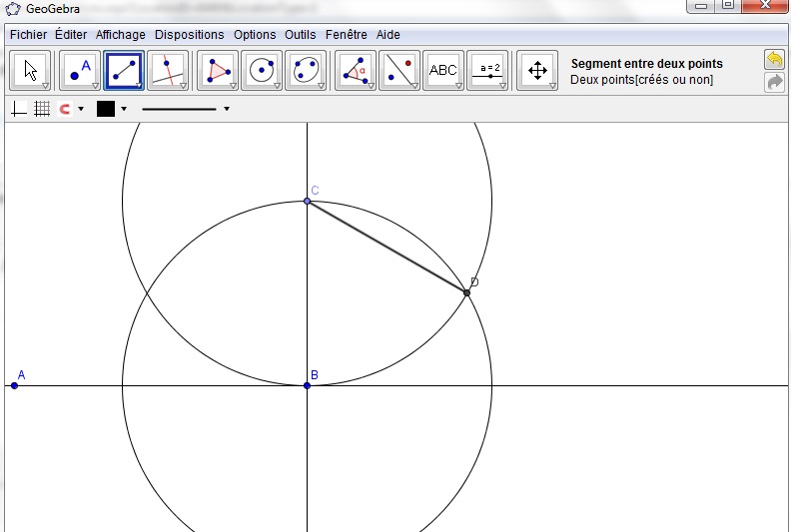This screenshot has width=791, height=532.
Task: Select the New Point tool
Action: pyautogui.click(x=81, y=70)
